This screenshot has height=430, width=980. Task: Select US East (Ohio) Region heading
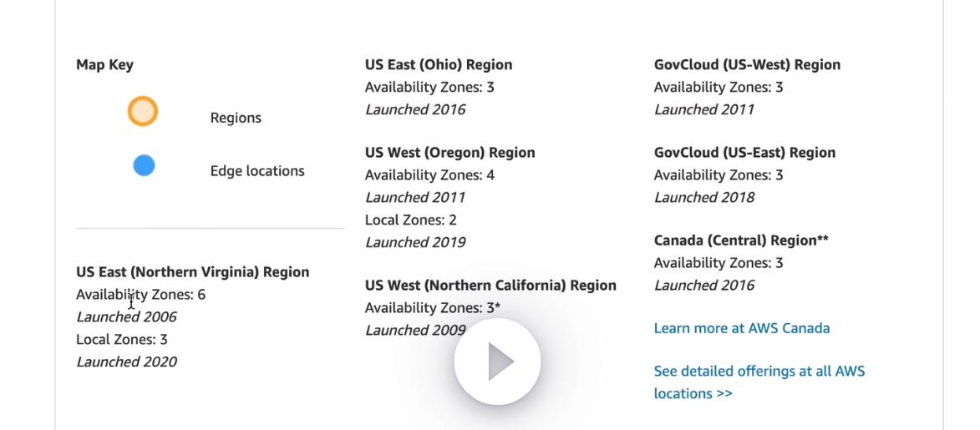[x=439, y=65]
